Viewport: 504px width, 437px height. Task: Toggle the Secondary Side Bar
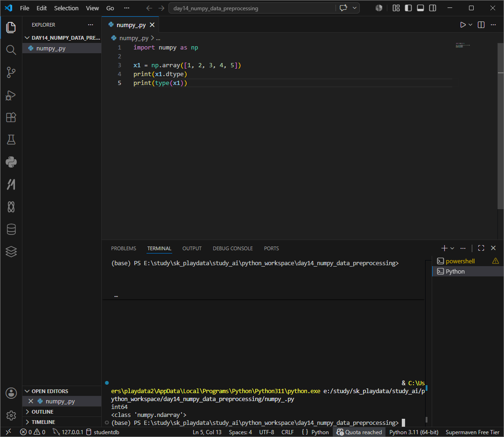tap(433, 8)
